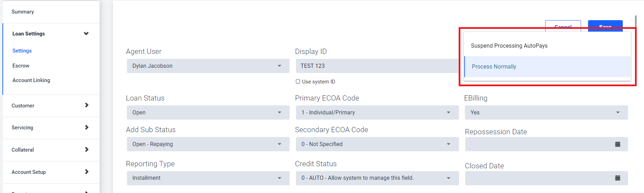Screen dimensions: 644x193
Task: Open the Credit Status dropdown
Action: click(377, 178)
